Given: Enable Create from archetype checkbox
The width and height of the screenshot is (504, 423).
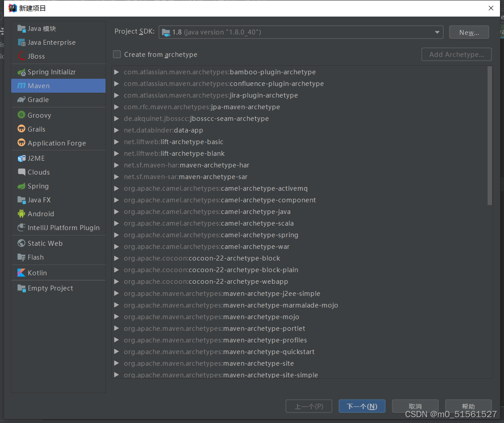Looking at the screenshot, I should coord(117,54).
